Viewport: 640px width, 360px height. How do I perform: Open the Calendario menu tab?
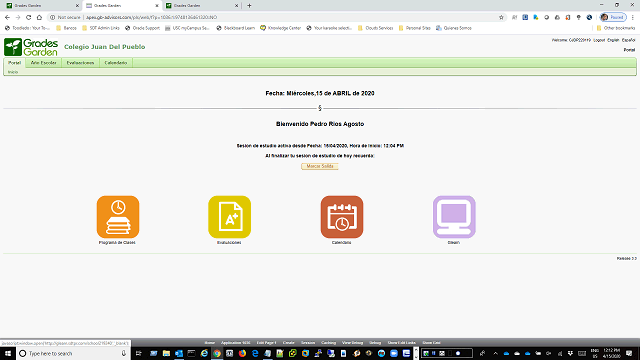pyautogui.click(x=116, y=63)
